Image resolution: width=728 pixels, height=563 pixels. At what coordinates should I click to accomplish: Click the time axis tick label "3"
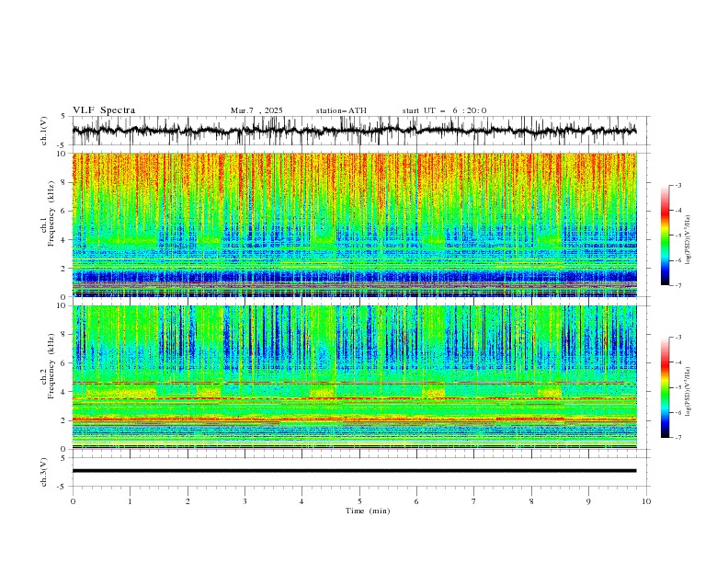[245, 501]
